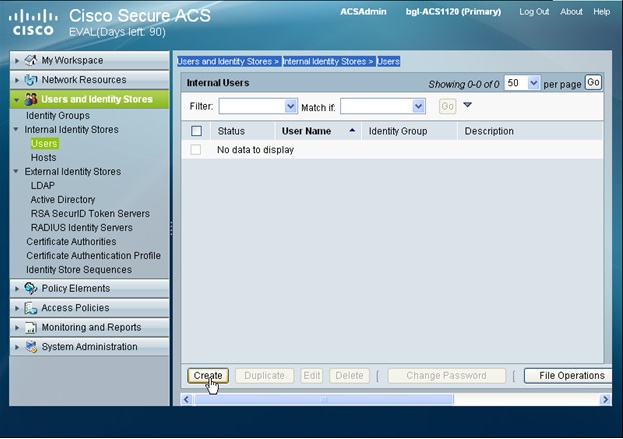Select Certificate Authorities
The height and width of the screenshot is (439, 623).
coord(72,242)
